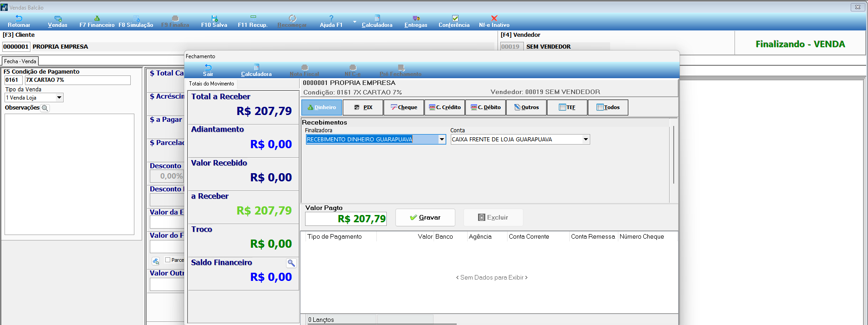Select the C. Débito payment tab
Image resolution: width=868 pixels, height=325 pixels.
pos(485,108)
